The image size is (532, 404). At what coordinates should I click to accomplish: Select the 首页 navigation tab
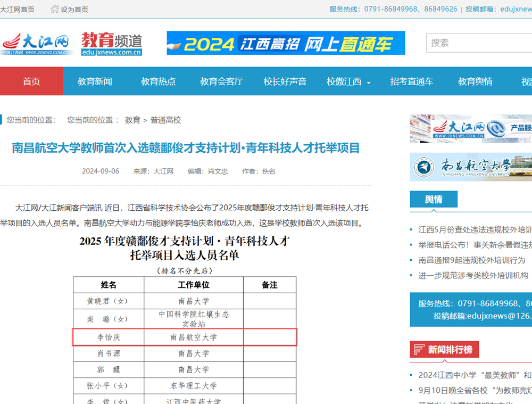30,81
